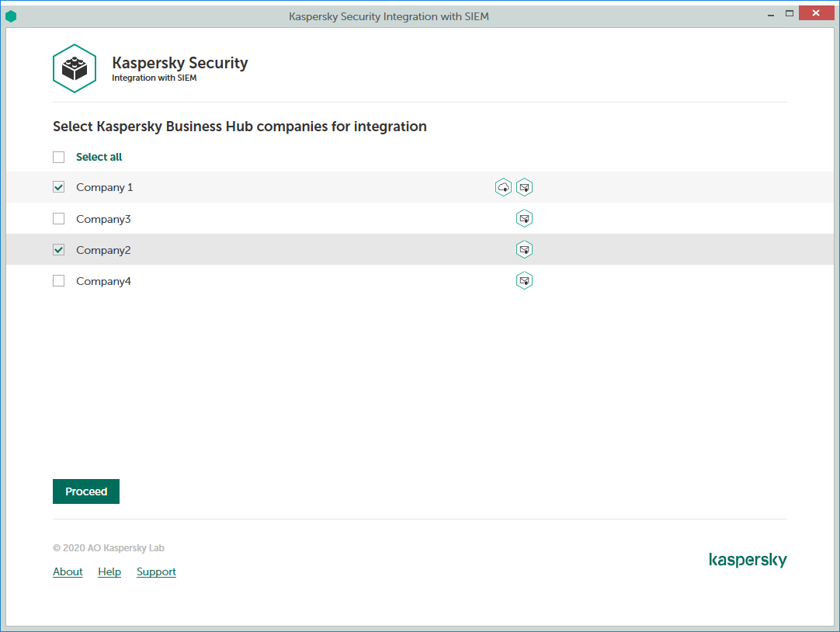
Task: Check the Company3 checkbox
Action: coord(59,219)
